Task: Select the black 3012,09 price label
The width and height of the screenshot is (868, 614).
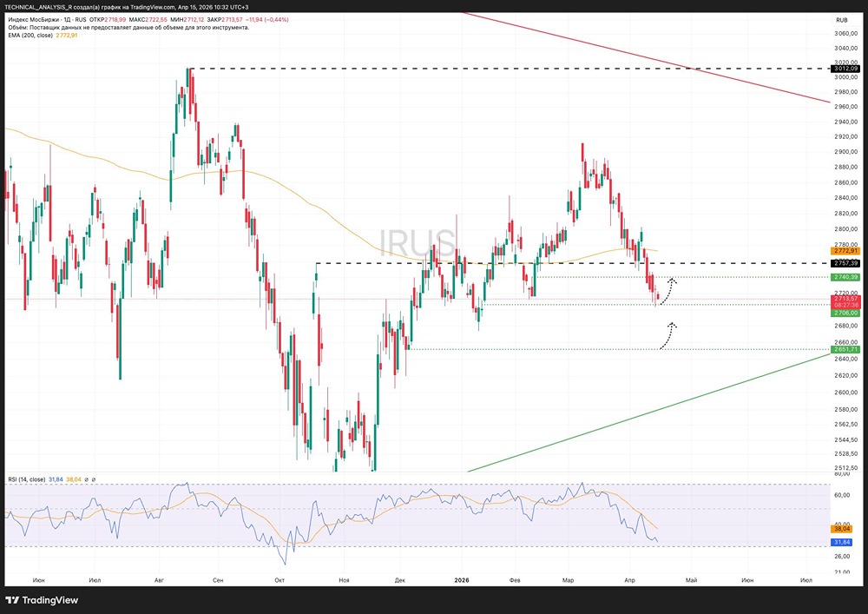Action: point(845,69)
